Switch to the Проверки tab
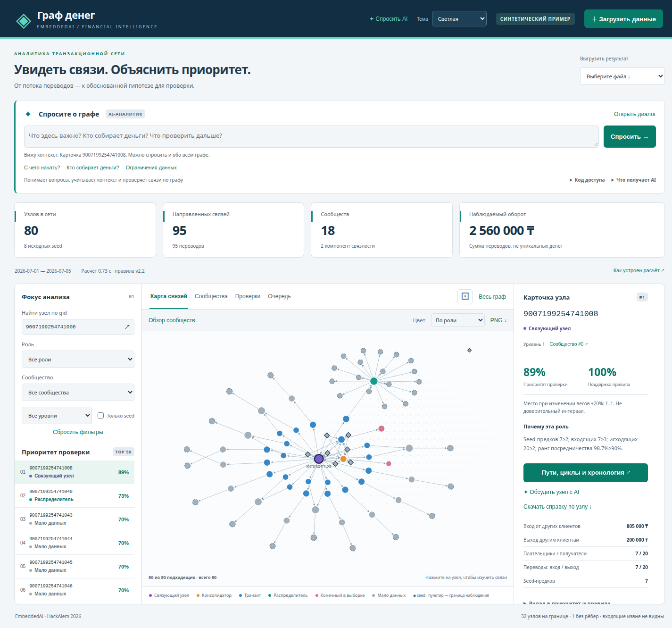Image resolution: width=672 pixels, height=628 pixels. tap(248, 296)
